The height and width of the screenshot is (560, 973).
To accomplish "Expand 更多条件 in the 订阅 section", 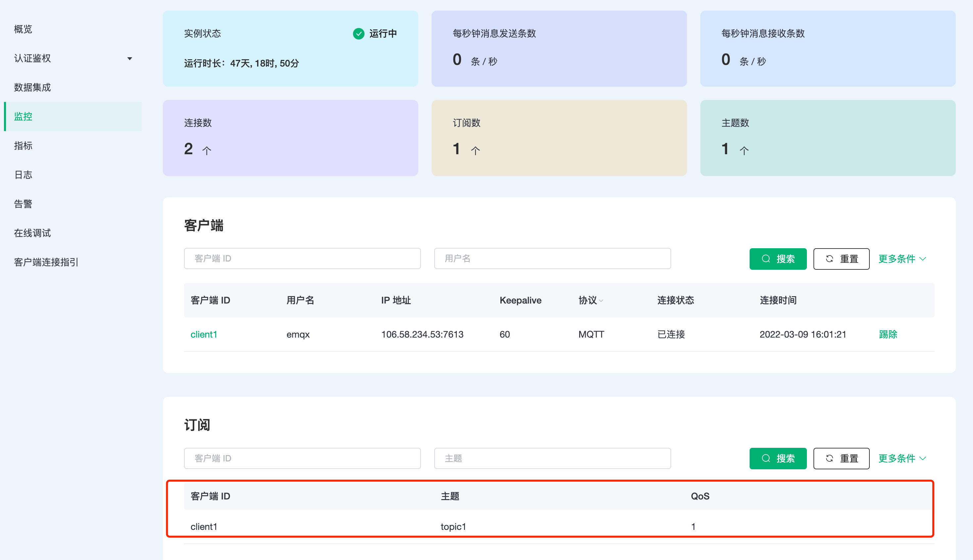I will (x=902, y=458).
